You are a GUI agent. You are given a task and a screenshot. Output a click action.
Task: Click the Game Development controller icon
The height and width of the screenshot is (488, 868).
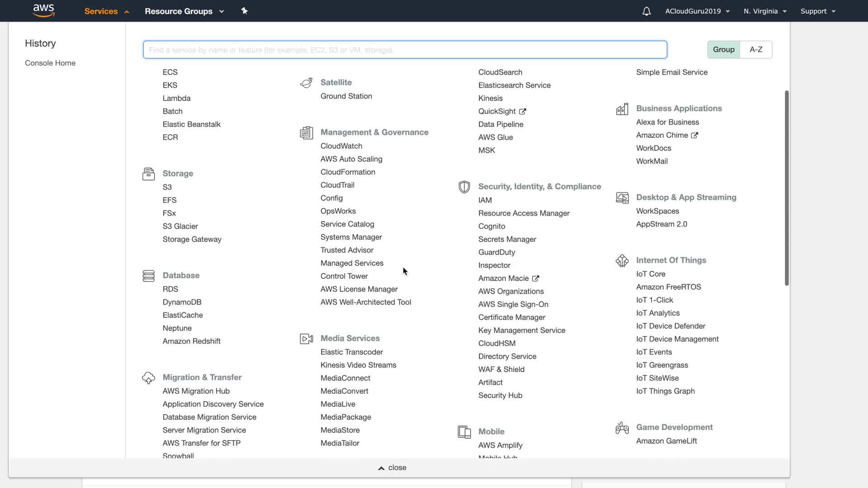622,427
